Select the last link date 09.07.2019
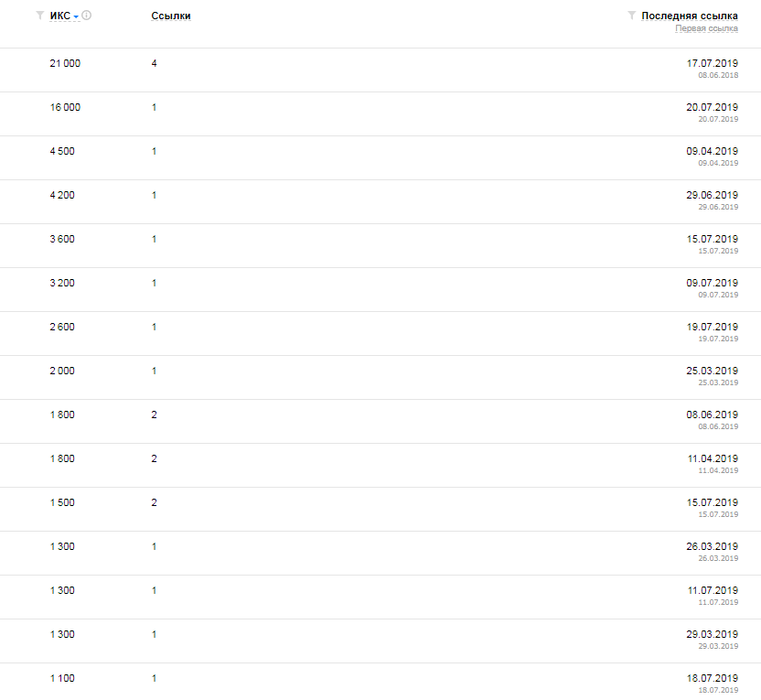This screenshot has height=700, width=761. [712, 283]
